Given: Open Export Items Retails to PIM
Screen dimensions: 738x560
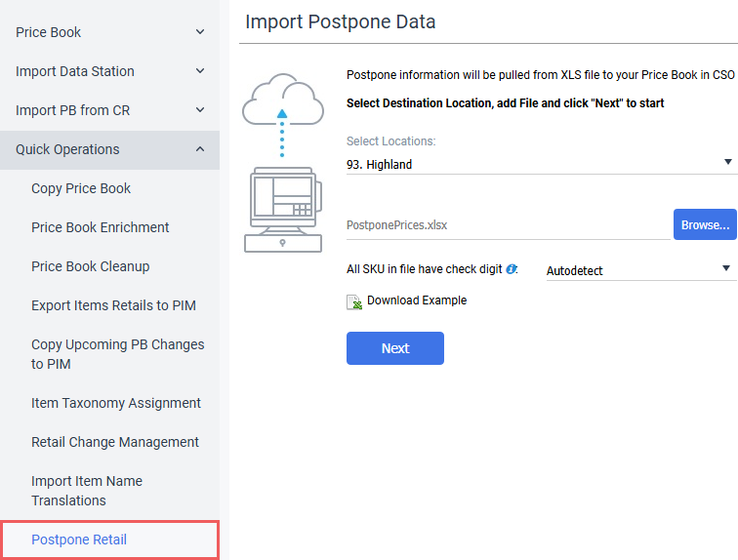Looking at the screenshot, I should [113, 305].
